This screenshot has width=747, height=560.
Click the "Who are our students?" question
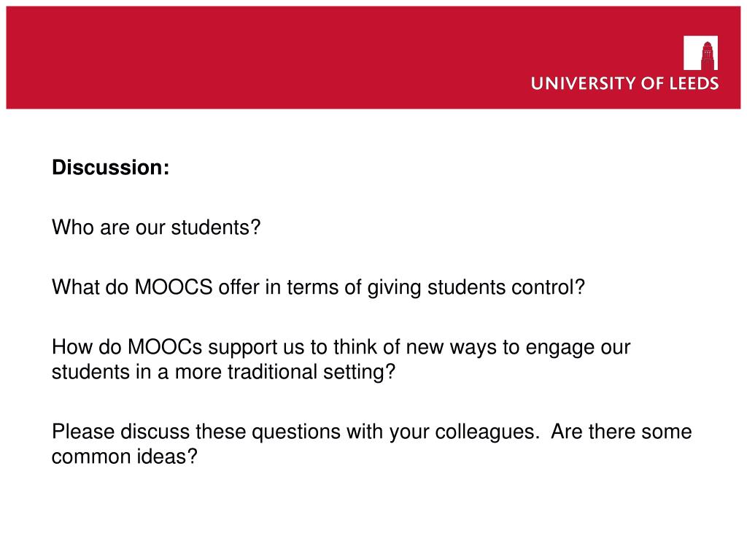[156, 227]
